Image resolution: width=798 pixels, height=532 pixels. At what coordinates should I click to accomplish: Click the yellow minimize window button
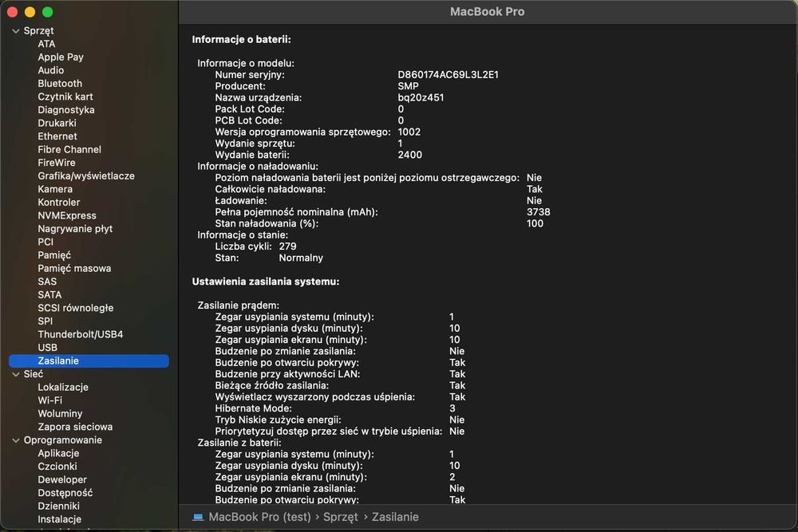point(30,12)
